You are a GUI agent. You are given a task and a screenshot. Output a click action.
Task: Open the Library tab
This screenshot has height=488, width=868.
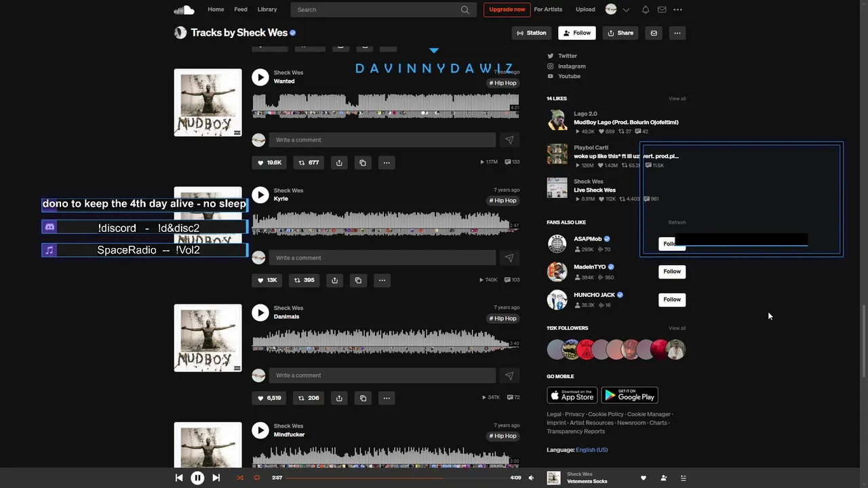coord(267,9)
